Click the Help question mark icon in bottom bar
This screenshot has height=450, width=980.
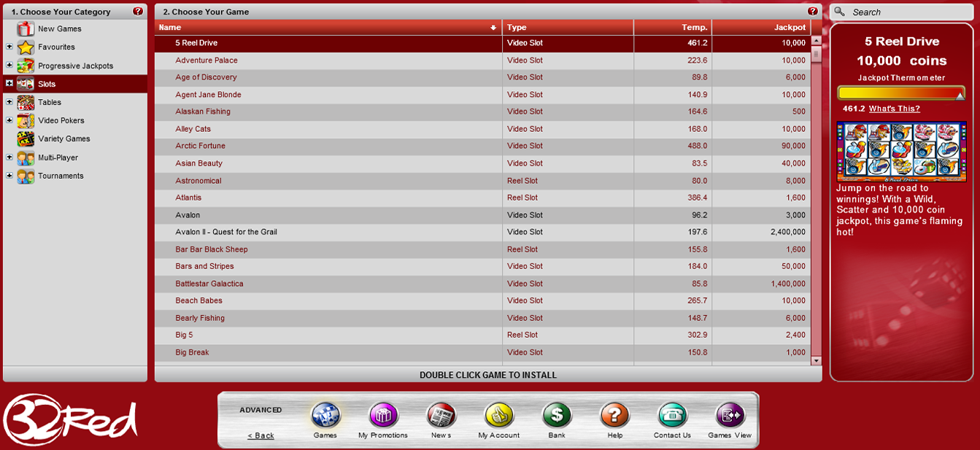click(x=614, y=415)
